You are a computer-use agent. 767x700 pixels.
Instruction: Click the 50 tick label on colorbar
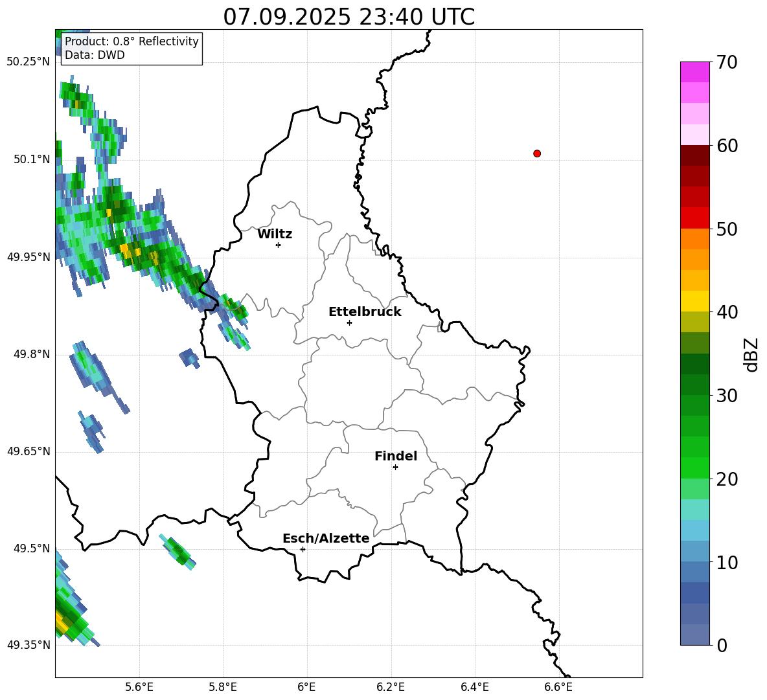[726, 229]
